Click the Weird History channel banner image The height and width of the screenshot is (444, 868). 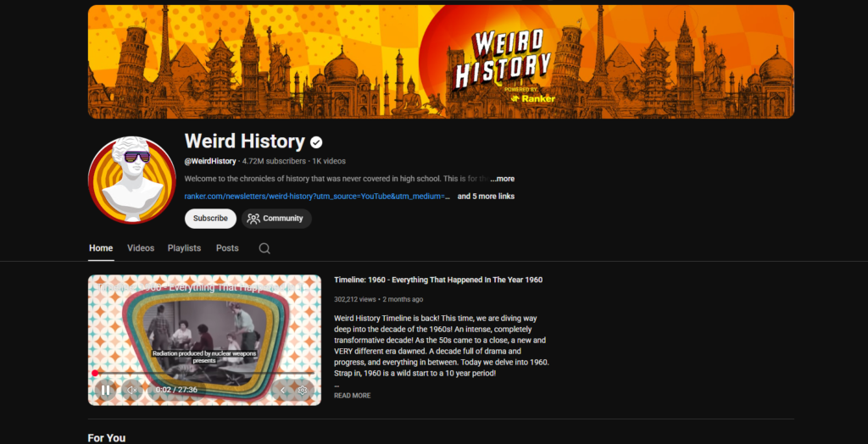pyautogui.click(x=441, y=62)
